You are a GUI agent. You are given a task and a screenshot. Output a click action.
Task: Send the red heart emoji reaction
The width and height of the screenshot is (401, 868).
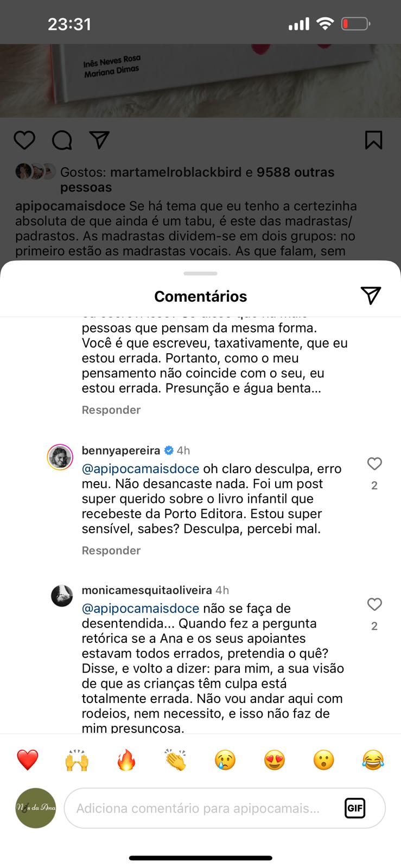point(28,760)
